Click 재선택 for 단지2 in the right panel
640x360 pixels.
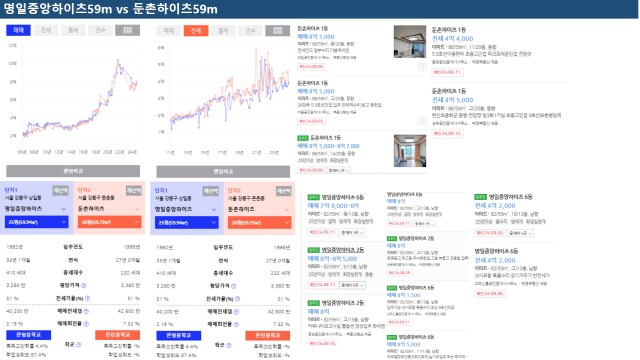click(284, 191)
